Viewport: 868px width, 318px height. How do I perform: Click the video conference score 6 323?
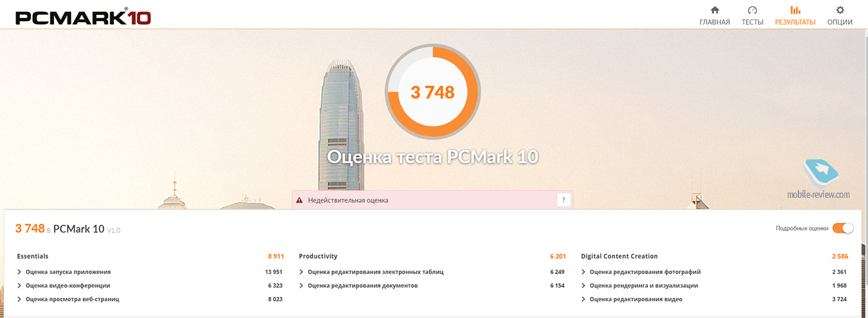275,285
